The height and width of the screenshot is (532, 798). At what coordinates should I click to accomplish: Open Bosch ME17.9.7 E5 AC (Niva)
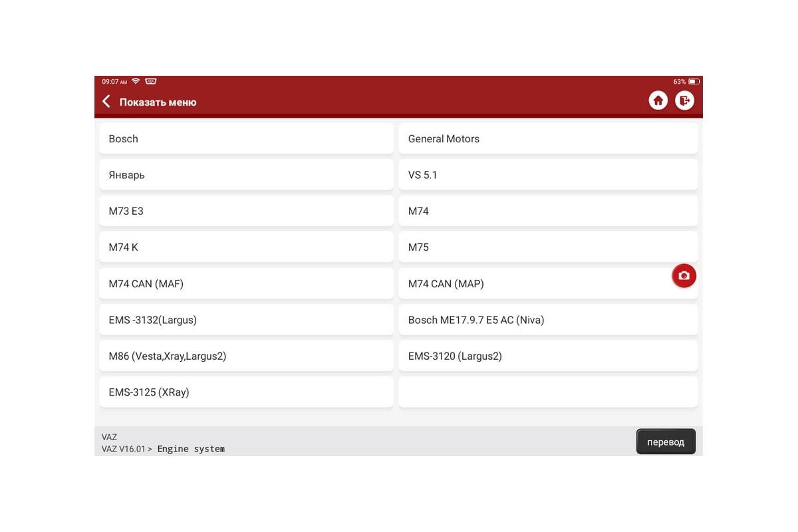[x=548, y=320]
